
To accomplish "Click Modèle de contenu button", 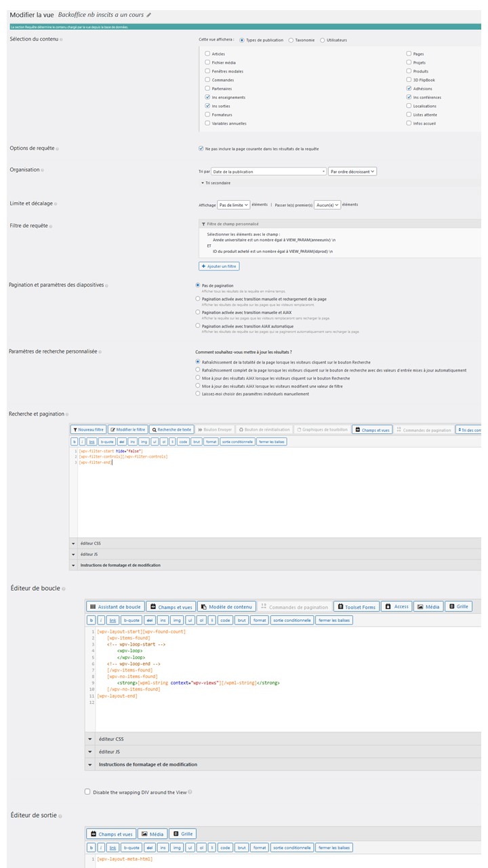I will click(x=227, y=606).
